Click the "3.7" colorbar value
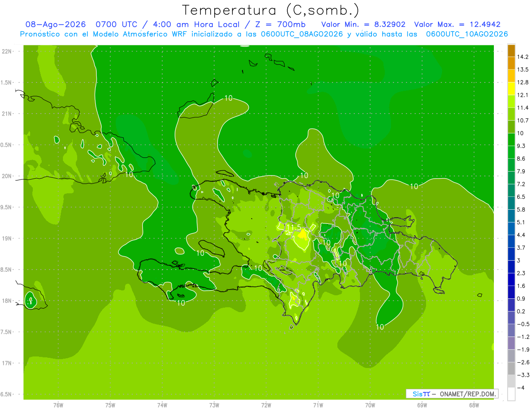 (x=522, y=247)
